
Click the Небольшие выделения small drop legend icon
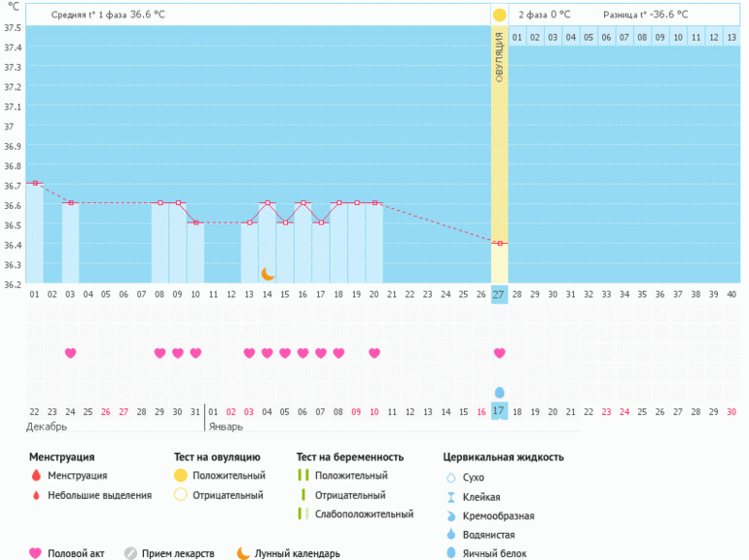[36, 496]
